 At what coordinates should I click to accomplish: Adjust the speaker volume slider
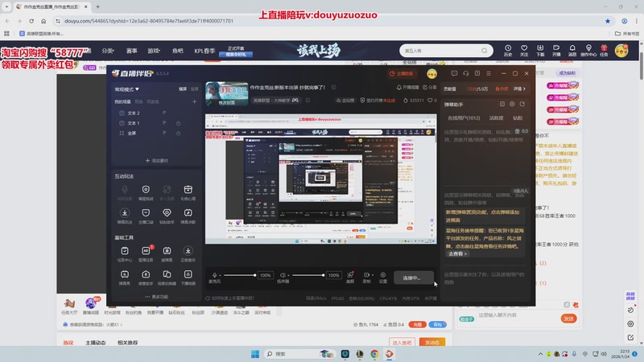pos(308,275)
